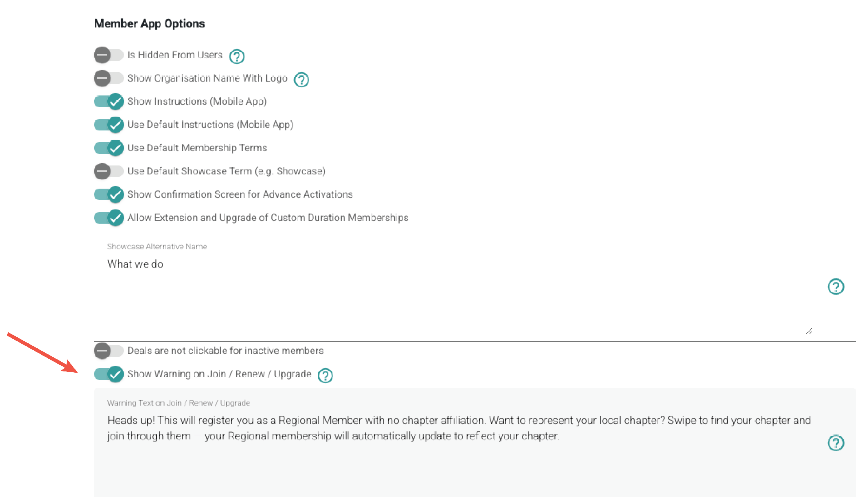Open help for Show Warning on Join toggle
Viewport: 868px width, 497px height.
tap(325, 375)
